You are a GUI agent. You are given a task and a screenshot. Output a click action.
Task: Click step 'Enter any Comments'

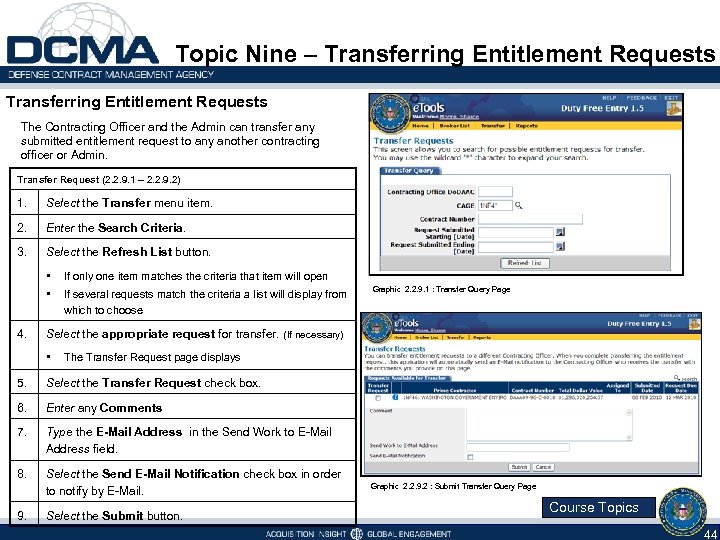(104, 408)
